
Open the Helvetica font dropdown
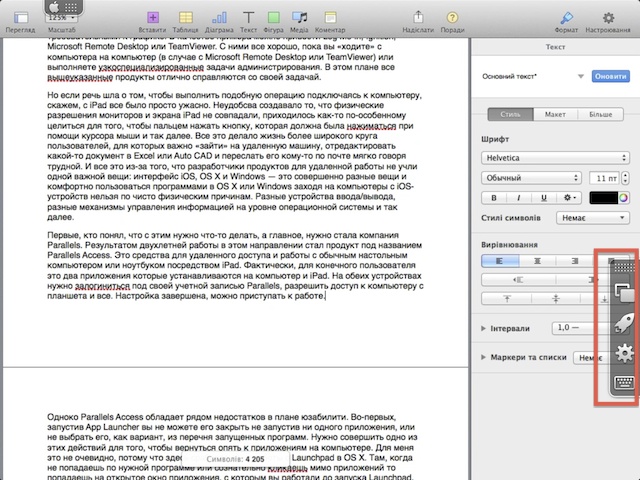(x=555, y=158)
